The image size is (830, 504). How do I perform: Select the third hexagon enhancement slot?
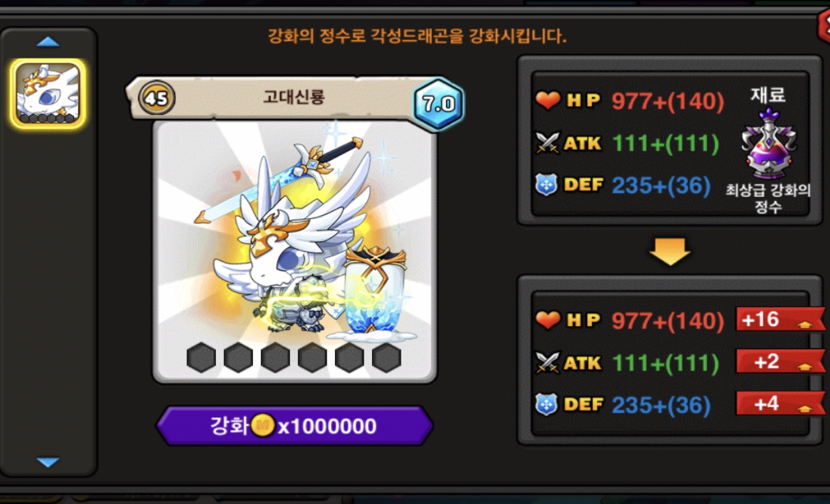[x=275, y=358]
